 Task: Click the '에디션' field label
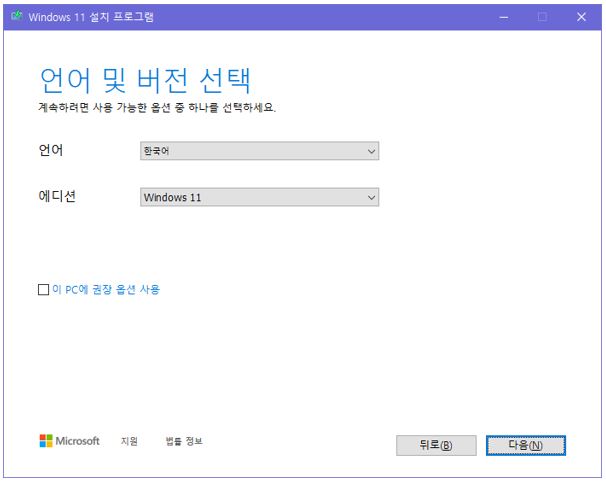(57, 196)
